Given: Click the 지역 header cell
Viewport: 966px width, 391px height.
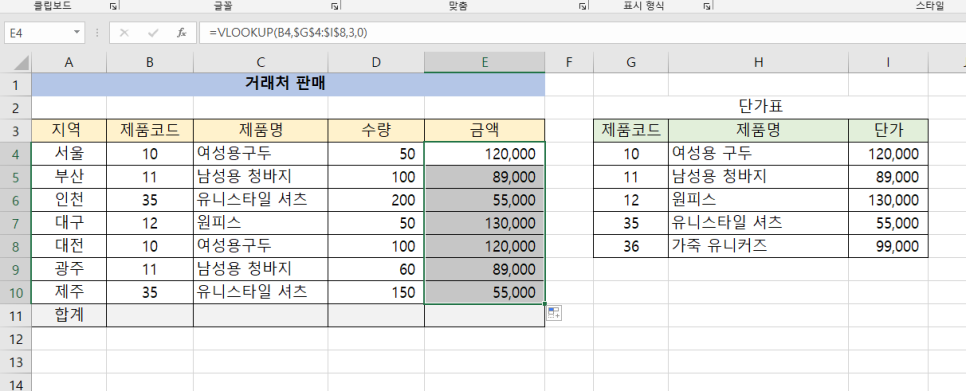Looking at the screenshot, I should [69, 130].
